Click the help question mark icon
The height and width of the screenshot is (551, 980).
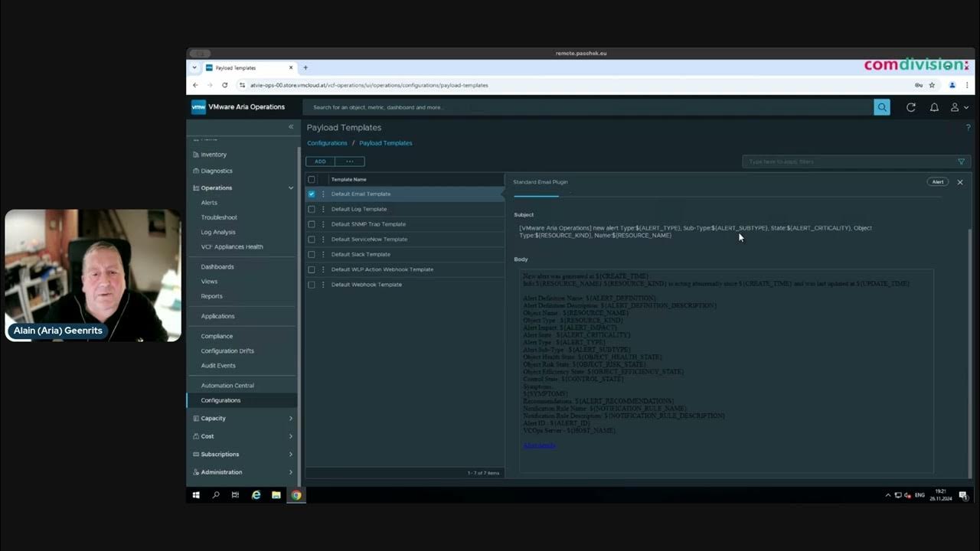click(x=968, y=127)
